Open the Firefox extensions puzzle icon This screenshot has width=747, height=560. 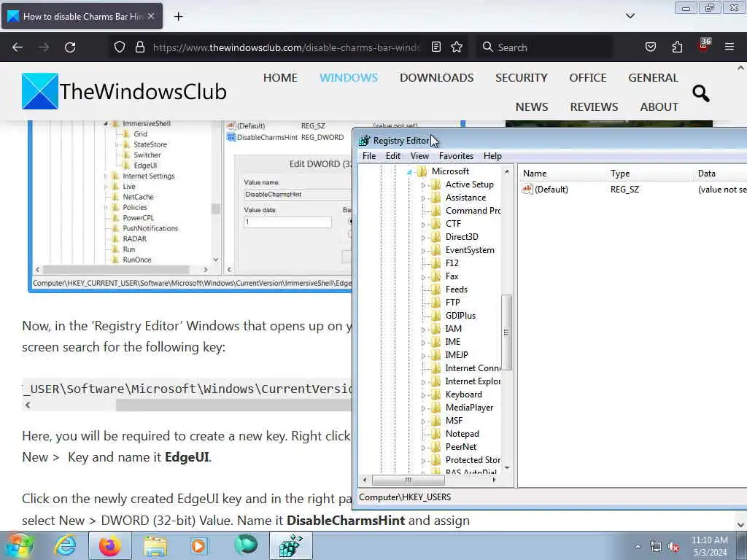pyautogui.click(x=677, y=47)
